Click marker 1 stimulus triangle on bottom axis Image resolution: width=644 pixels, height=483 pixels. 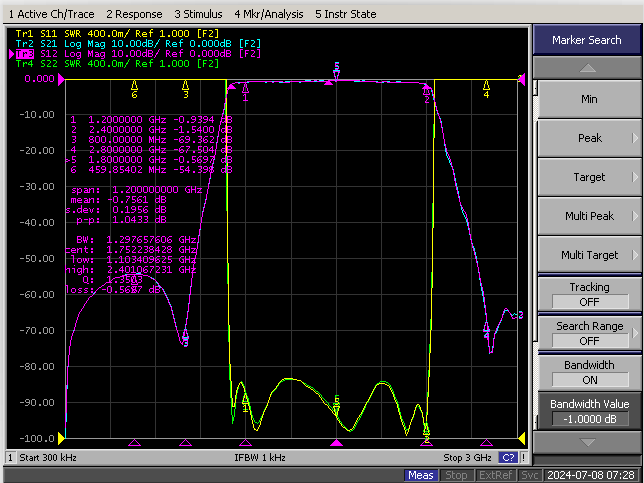(245, 442)
